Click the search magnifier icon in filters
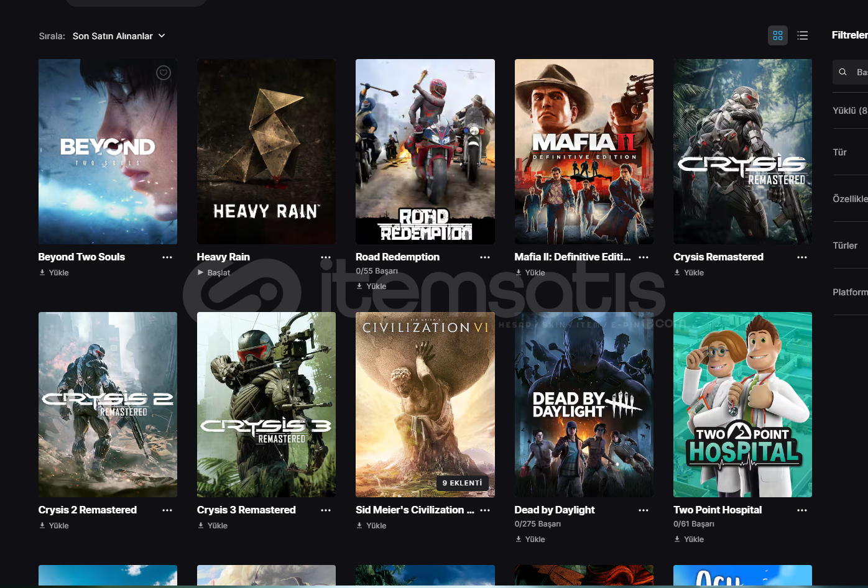The width and height of the screenshot is (868, 588). pyautogui.click(x=843, y=72)
